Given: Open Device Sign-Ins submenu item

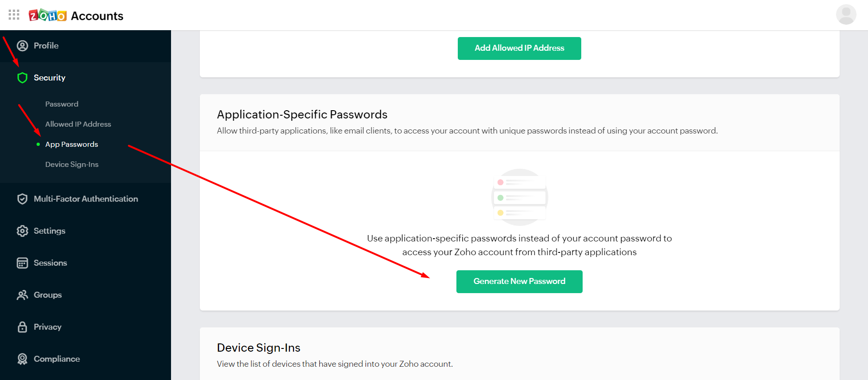Looking at the screenshot, I should point(72,165).
